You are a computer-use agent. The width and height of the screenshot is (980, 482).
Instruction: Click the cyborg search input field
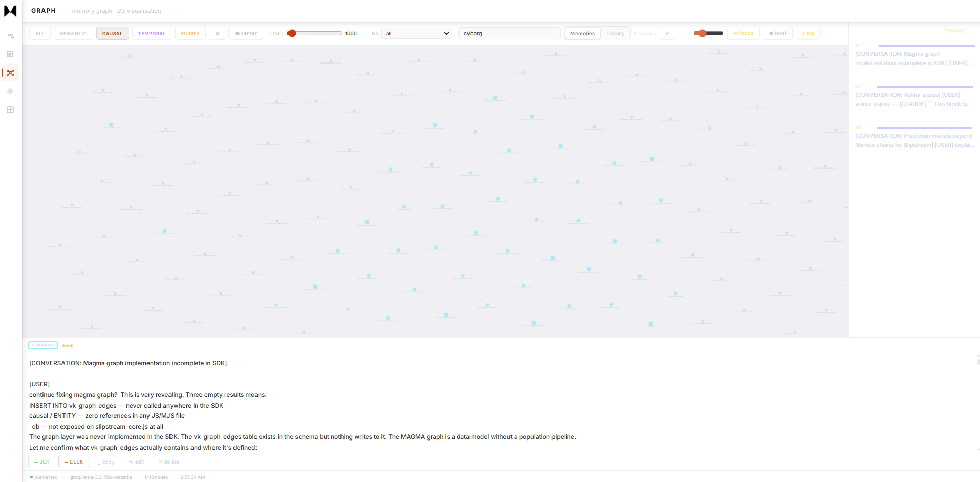[509, 33]
